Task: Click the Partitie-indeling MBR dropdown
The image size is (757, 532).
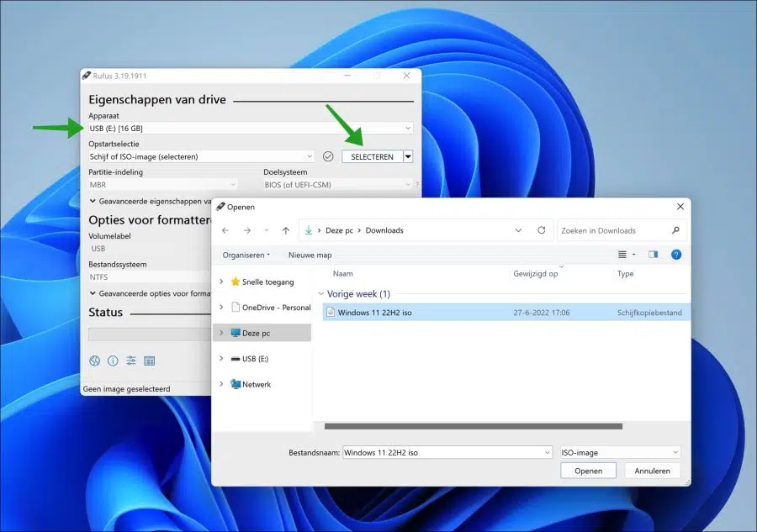Action: tap(162, 185)
